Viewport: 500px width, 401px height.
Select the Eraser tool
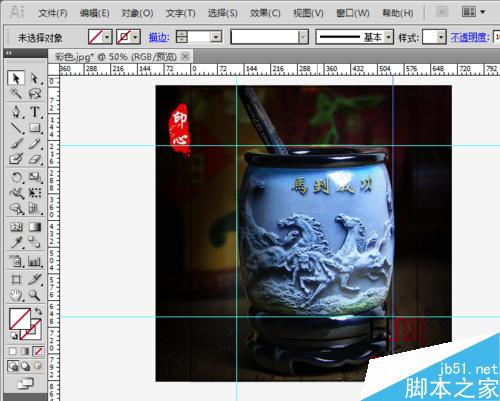[x=35, y=159]
